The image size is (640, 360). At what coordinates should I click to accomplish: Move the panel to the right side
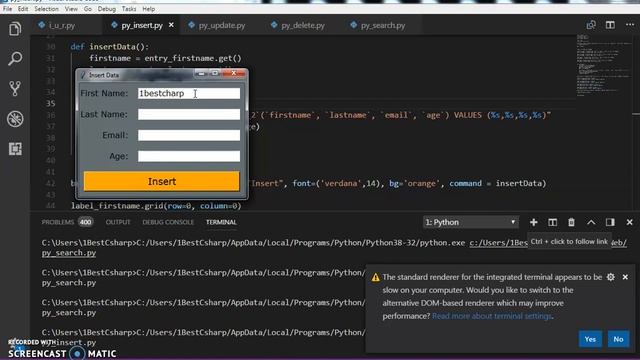610,222
